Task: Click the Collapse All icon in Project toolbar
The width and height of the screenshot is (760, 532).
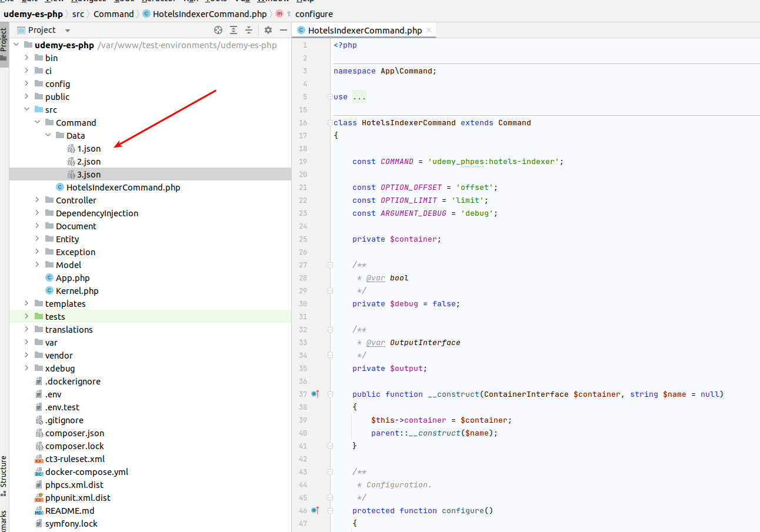Action: (x=248, y=29)
